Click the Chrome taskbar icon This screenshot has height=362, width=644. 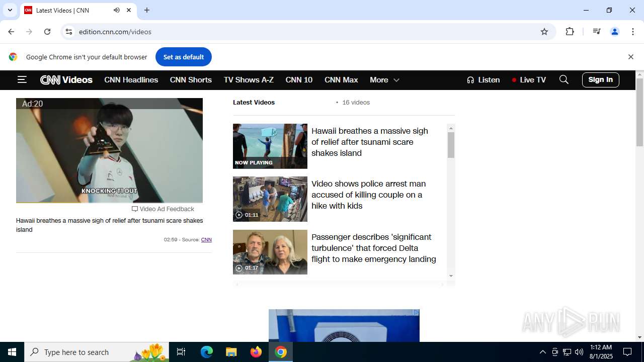coord(281,352)
